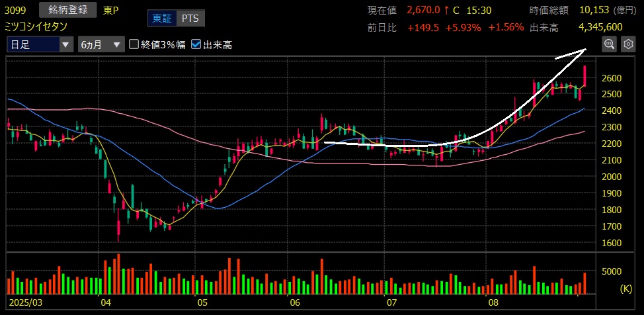The height and width of the screenshot is (315, 644).
Task: Click the latest tall red candlestick at the right edge
Action: click(x=585, y=75)
